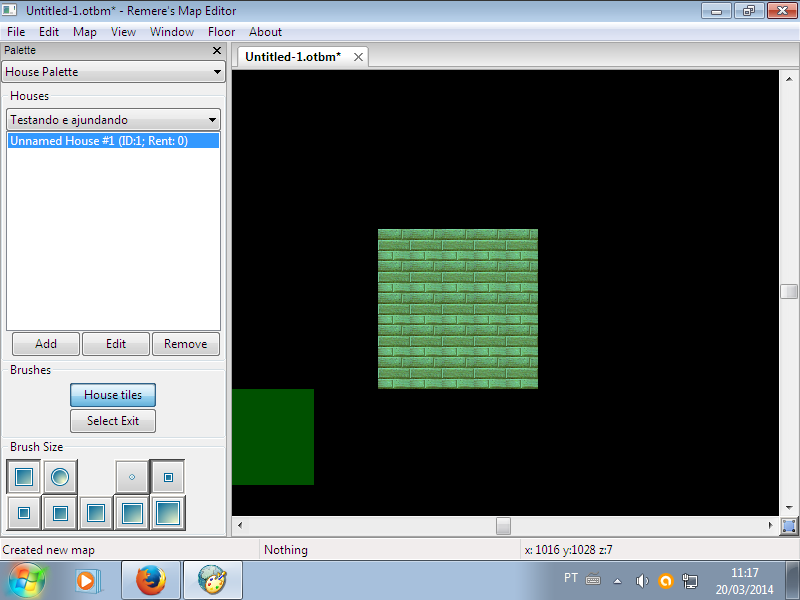This screenshot has height=600, width=800.
Task: Click the 'Created new map' status text
Action: tap(48, 550)
